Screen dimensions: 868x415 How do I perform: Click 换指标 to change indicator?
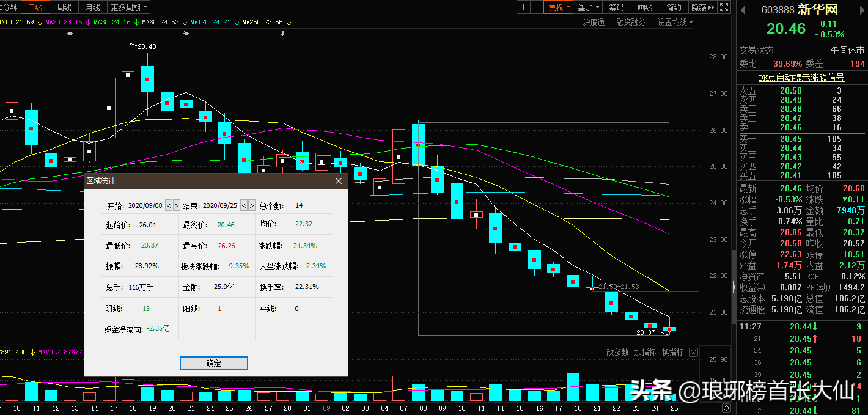click(672, 353)
